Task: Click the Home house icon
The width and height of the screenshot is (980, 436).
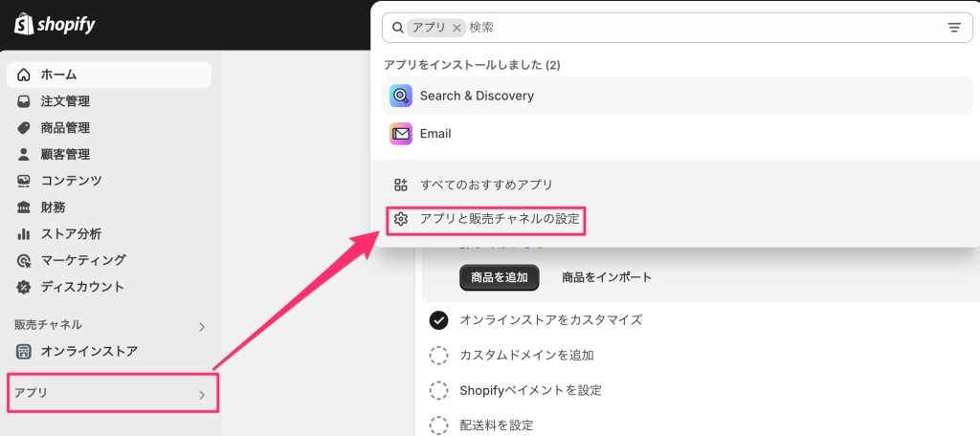Action: (x=24, y=75)
